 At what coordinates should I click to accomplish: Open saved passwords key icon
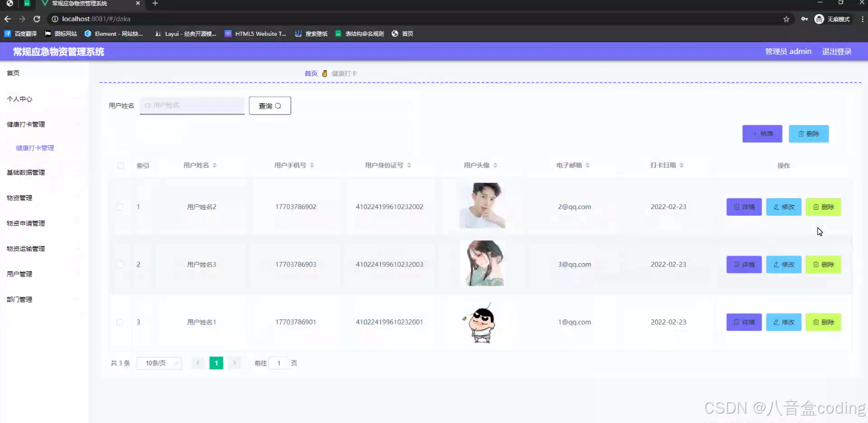point(805,19)
